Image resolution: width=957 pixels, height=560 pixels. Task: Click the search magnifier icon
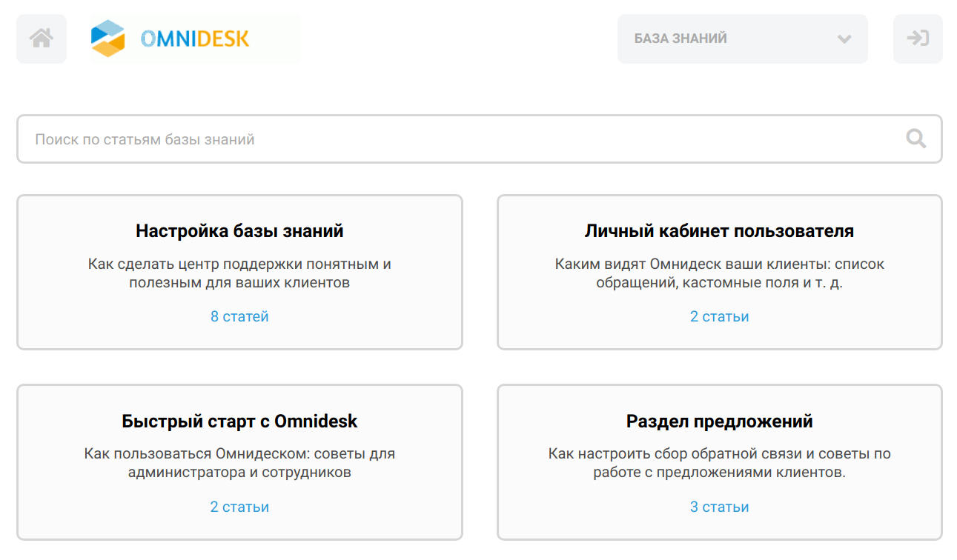(x=916, y=139)
